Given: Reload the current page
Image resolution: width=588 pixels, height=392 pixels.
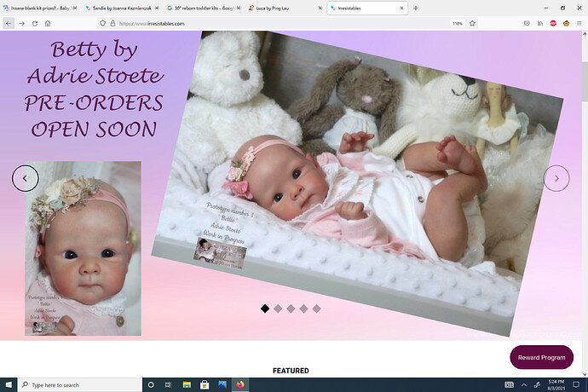Looking at the screenshot, I should (35, 23).
